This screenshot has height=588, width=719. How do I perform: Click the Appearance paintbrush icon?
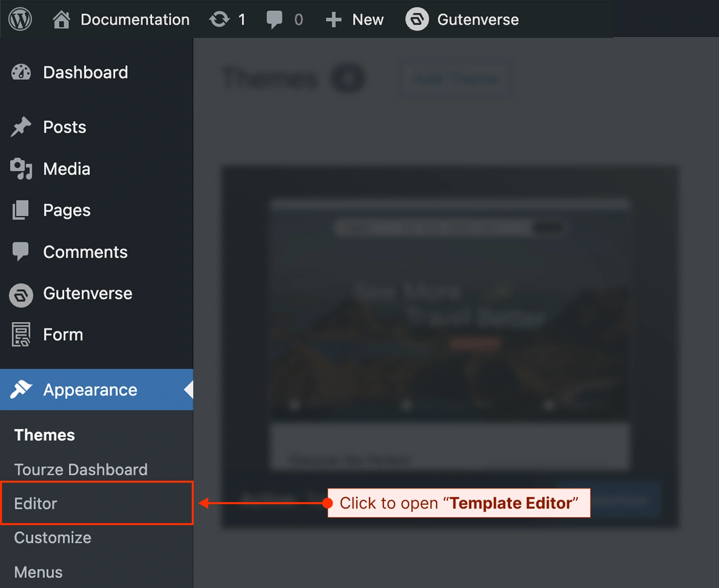[21, 389]
